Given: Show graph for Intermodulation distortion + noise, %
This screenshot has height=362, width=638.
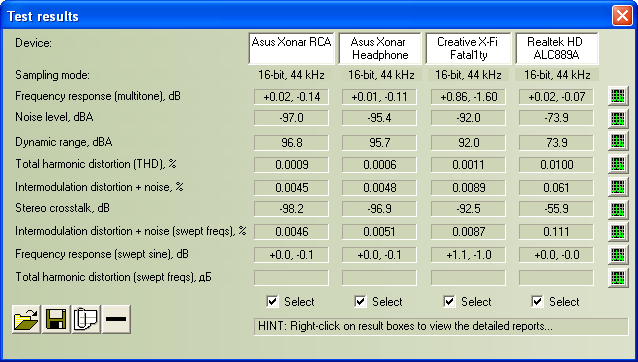Looking at the screenshot, I should point(618,187).
